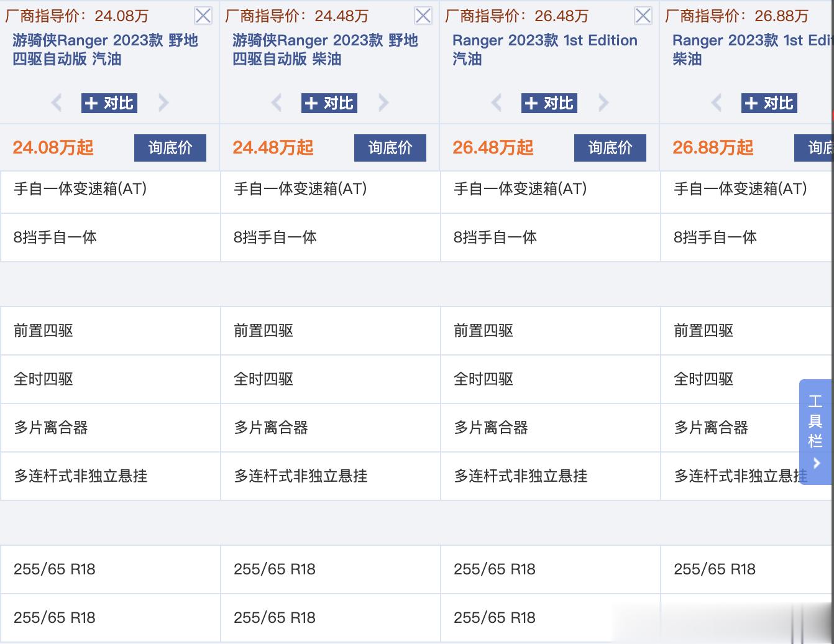
Task: Click the 26.88万起 price text
Action: pyautogui.click(x=713, y=148)
